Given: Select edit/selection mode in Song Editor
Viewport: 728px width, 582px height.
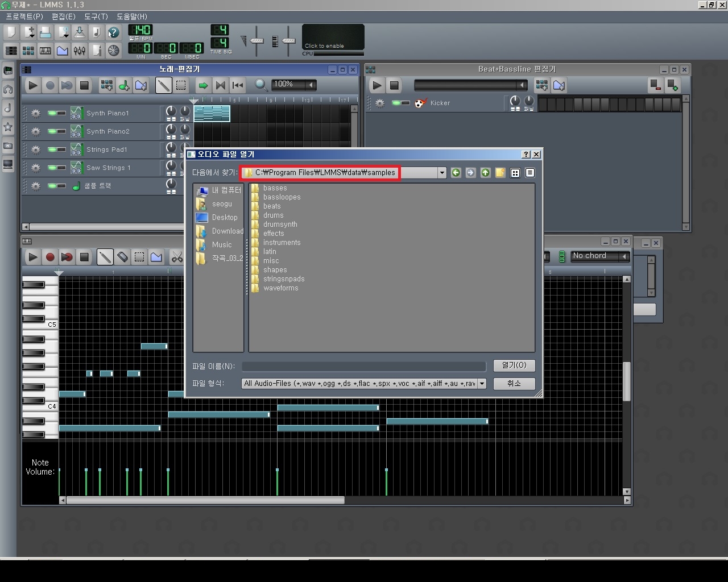Looking at the screenshot, I should tap(181, 85).
